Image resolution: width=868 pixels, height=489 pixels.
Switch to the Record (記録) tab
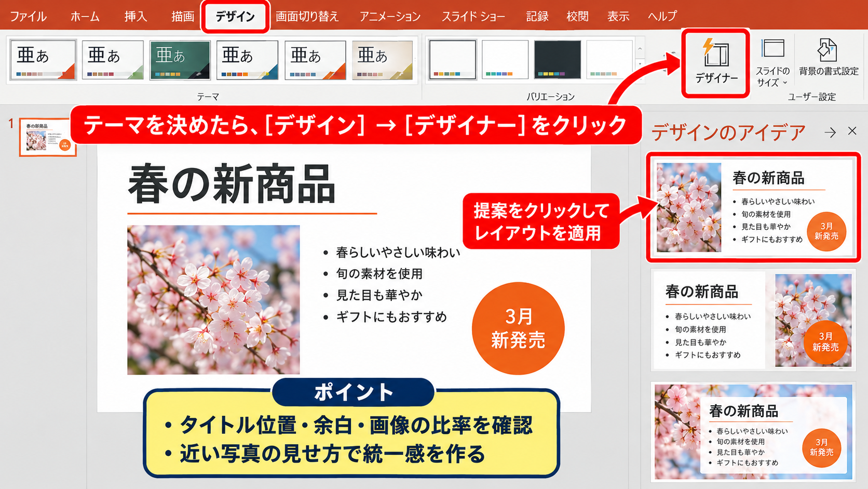pyautogui.click(x=537, y=16)
